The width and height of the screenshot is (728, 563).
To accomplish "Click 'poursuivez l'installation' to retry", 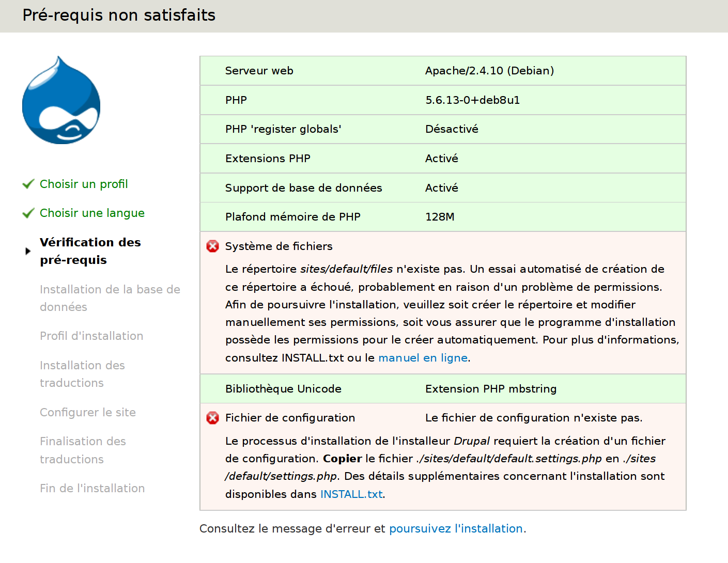I will coord(456,529).
